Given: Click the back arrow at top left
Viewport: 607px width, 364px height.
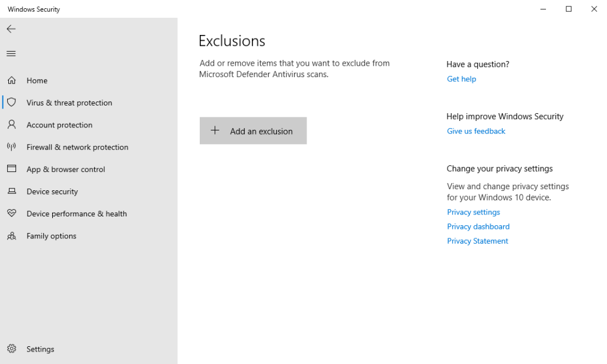Looking at the screenshot, I should tap(11, 28).
